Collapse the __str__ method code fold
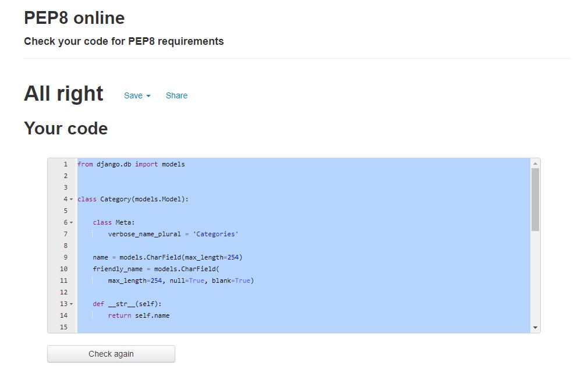 (x=71, y=304)
